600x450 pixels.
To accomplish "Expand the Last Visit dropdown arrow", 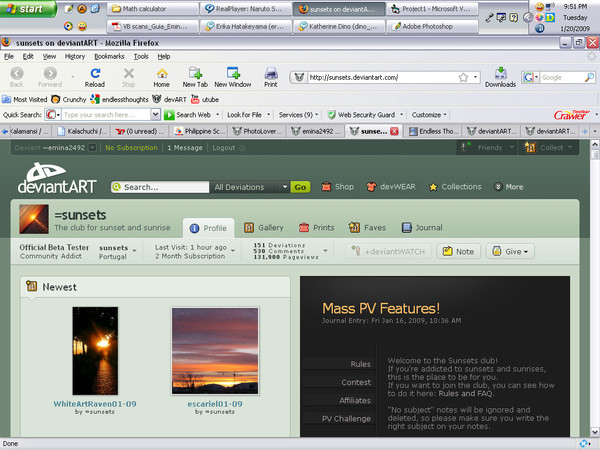I will (x=233, y=251).
